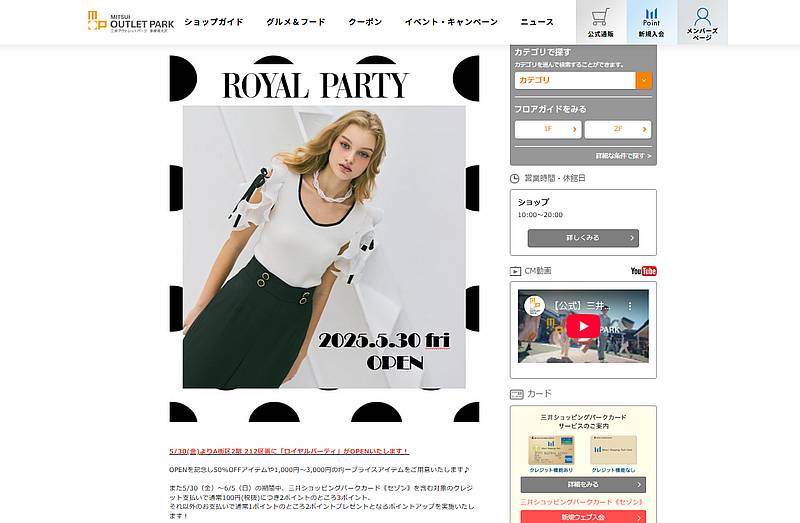Open the 2F floor guide
800x523 pixels.
tap(618, 130)
